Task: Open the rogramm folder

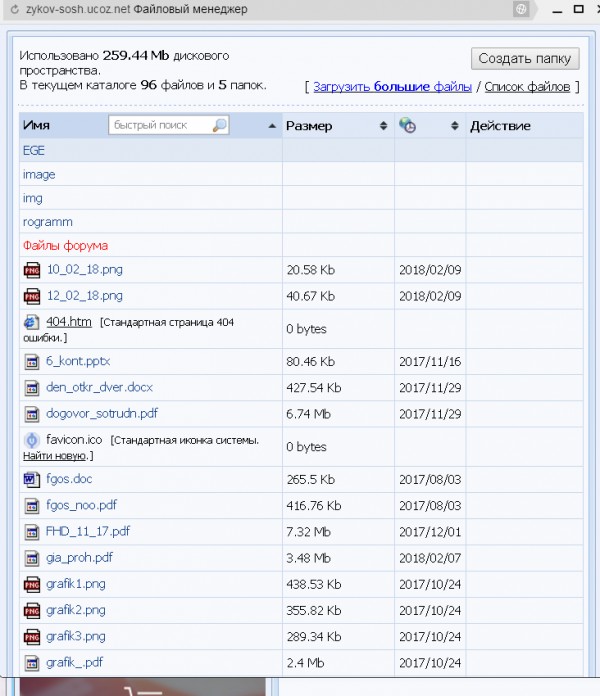Action: tap(47, 222)
